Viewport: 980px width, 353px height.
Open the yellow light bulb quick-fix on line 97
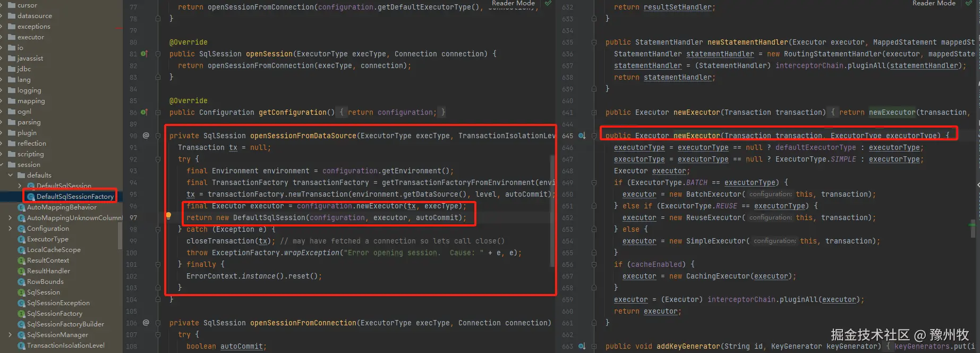(168, 216)
